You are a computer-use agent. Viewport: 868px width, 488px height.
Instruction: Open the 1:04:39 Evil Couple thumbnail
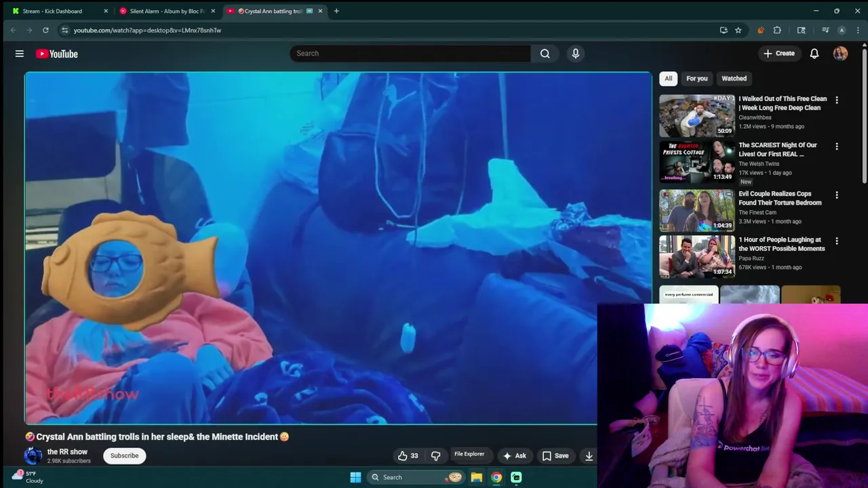tap(697, 211)
